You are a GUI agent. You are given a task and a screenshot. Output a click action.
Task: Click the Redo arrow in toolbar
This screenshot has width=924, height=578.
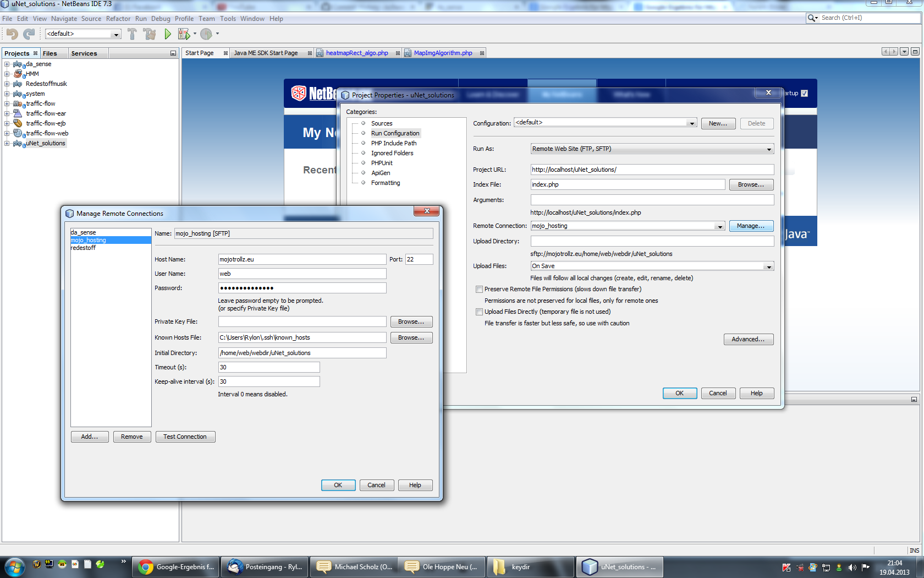[29, 34]
